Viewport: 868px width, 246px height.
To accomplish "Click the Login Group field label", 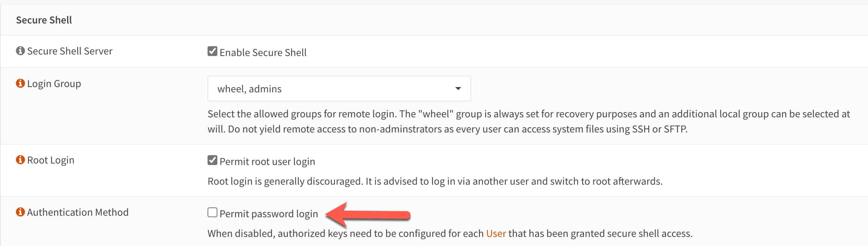I will click(54, 84).
